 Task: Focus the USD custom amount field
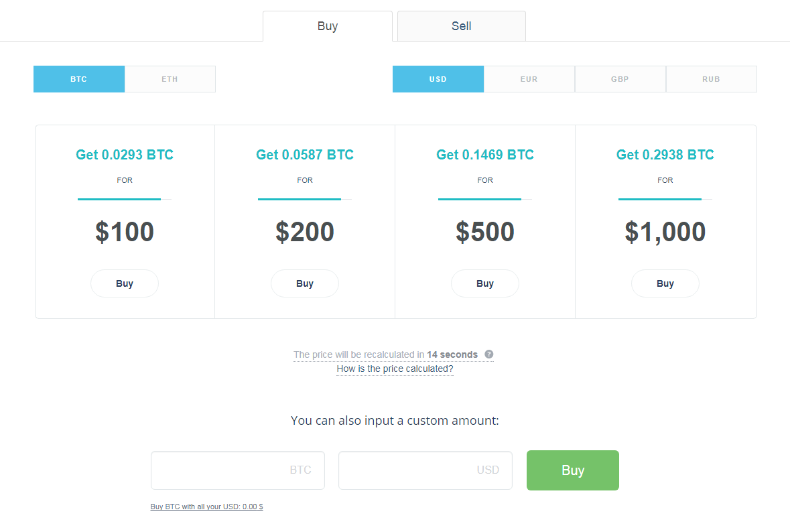coord(425,470)
